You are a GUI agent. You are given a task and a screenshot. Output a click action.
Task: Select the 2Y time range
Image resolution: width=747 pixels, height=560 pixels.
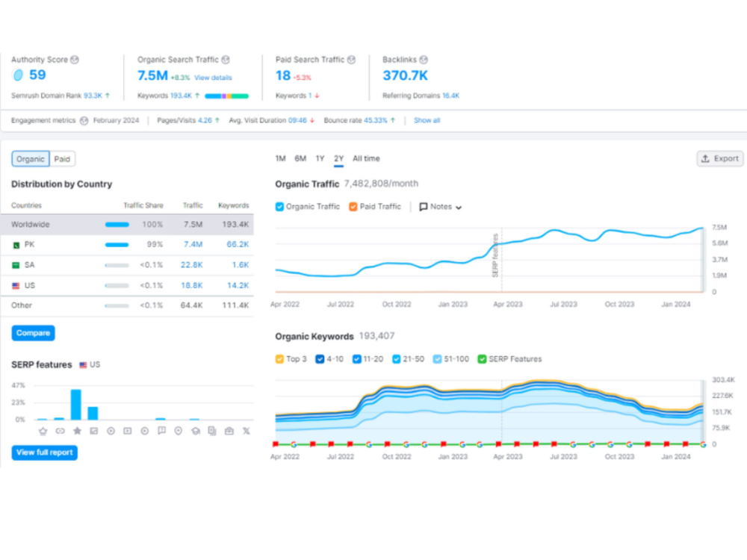pyautogui.click(x=338, y=158)
